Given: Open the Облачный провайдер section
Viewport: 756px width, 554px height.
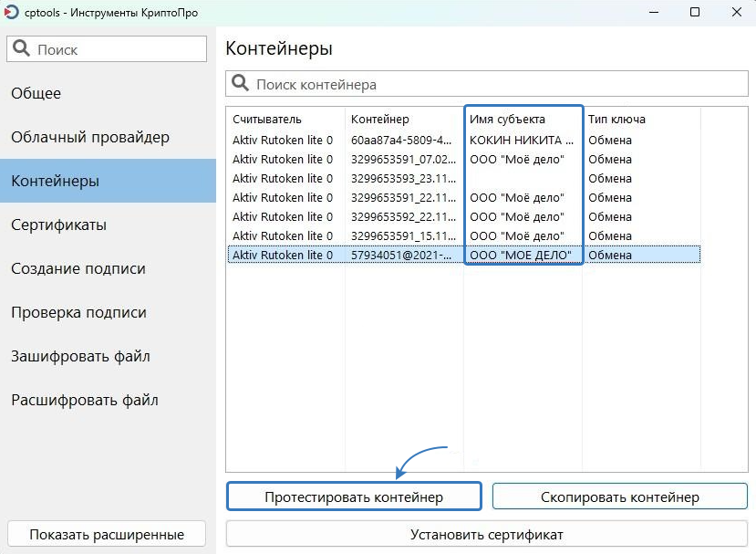Looking at the screenshot, I should coord(90,137).
